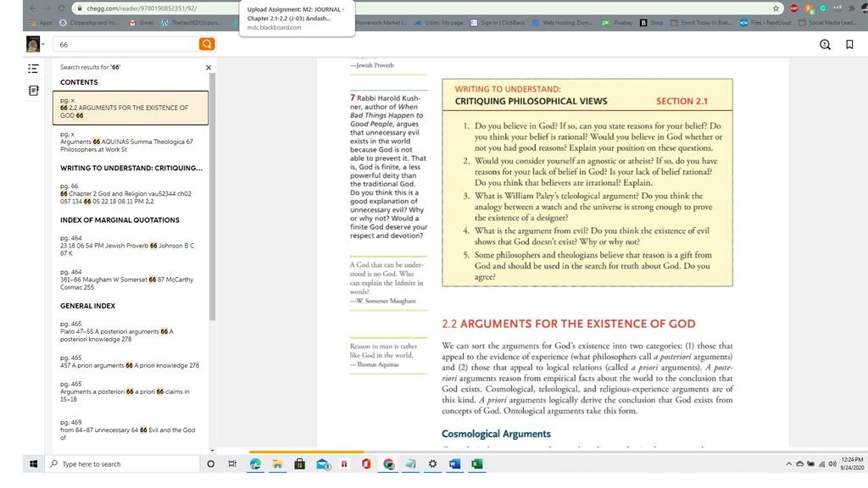The image size is (868, 488).
Task: Open Excel from the taskbar
Action: pos(476,463)
